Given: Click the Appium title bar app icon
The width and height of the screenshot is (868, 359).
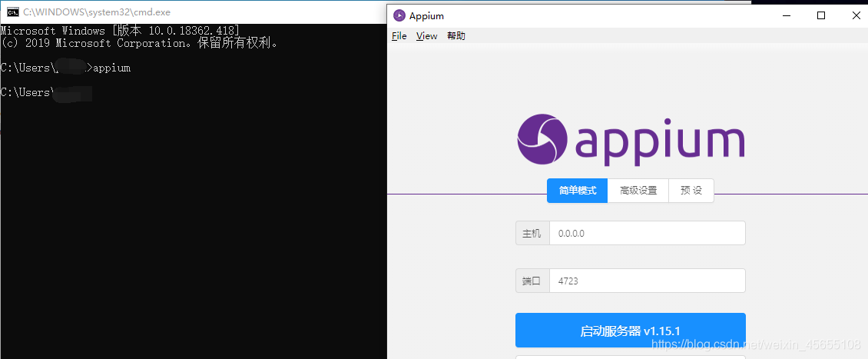Looking at the screenshot, I should pos(399,15).
